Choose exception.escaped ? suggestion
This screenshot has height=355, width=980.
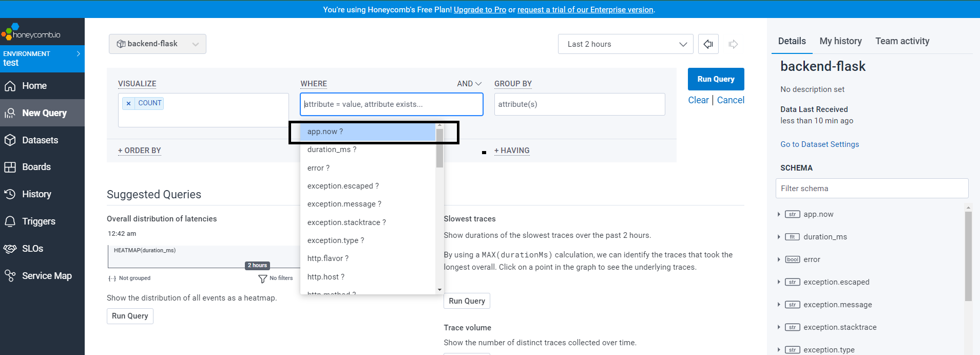(x=368, y=186)
